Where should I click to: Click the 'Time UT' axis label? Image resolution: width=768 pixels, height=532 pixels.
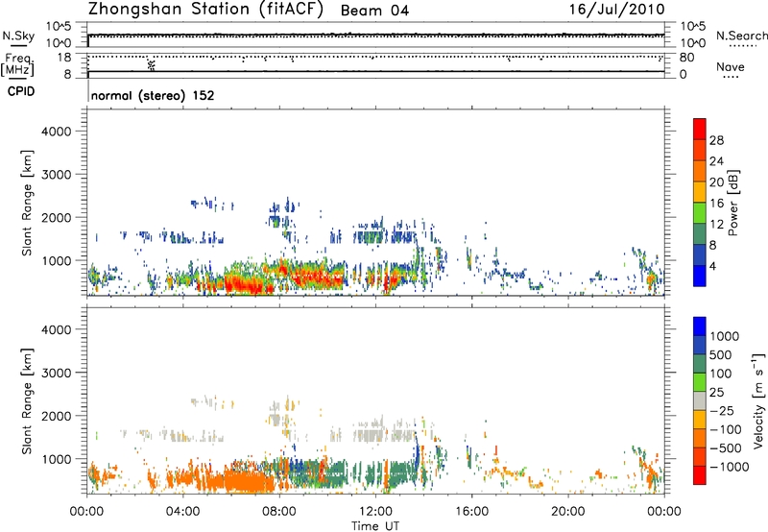(375, 526)
